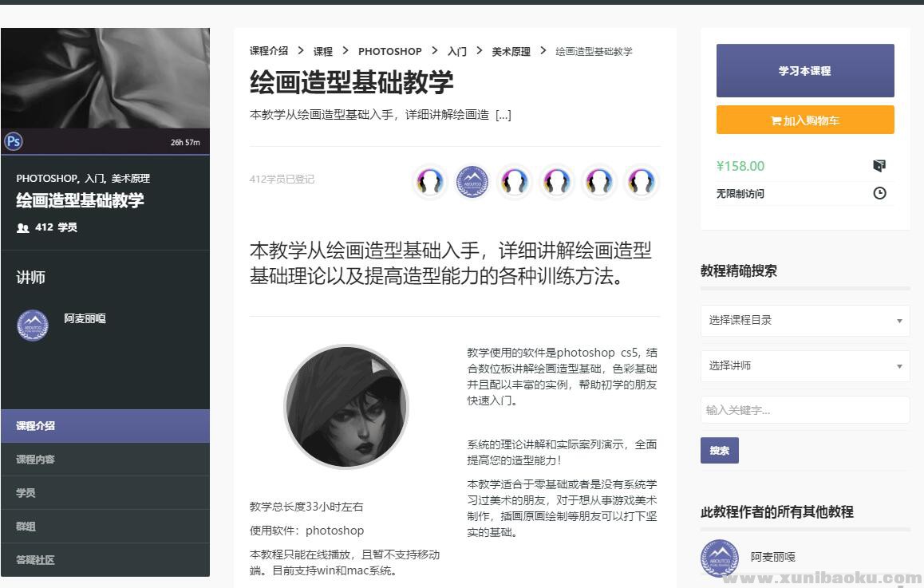Click the 搜索 button
This screenshot has height=588, width=924.
pos(719,451)
